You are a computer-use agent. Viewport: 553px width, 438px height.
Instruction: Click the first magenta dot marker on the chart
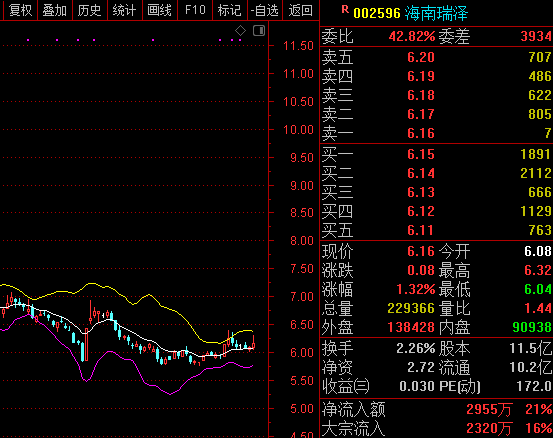point(28,40)
